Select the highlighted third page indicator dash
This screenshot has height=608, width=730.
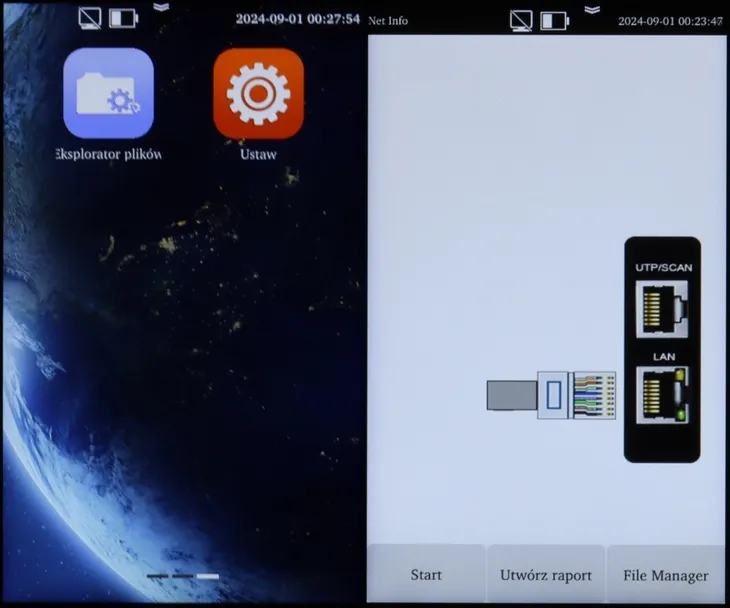pos(207,577)
